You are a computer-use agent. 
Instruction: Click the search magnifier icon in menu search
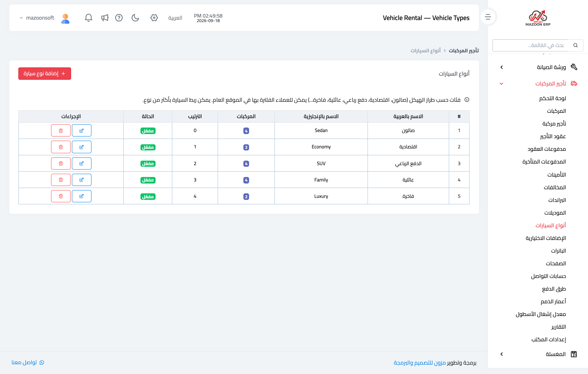576,45
